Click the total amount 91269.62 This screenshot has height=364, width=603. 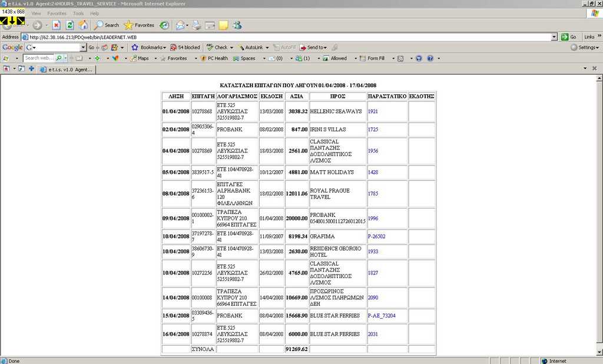coord(297,349)
